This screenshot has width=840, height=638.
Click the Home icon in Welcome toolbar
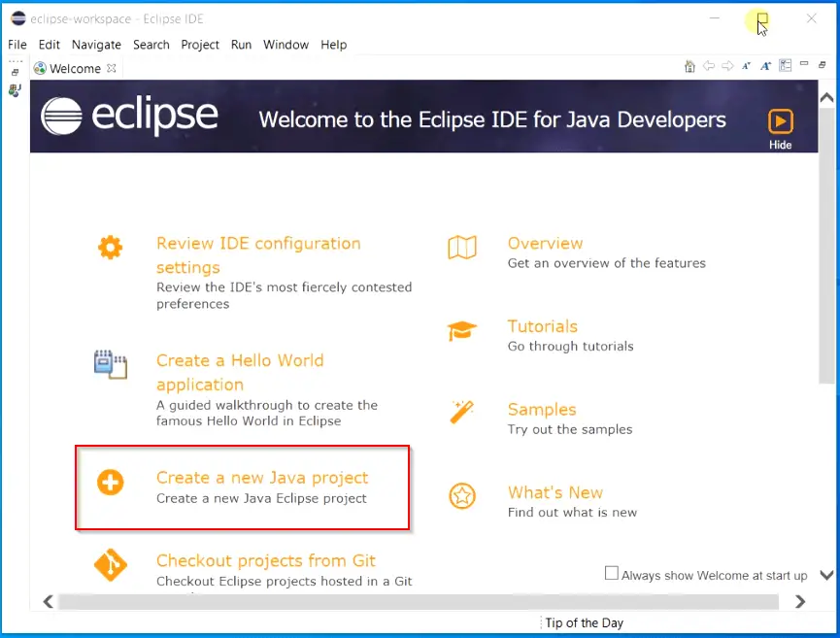pos(690,66)
